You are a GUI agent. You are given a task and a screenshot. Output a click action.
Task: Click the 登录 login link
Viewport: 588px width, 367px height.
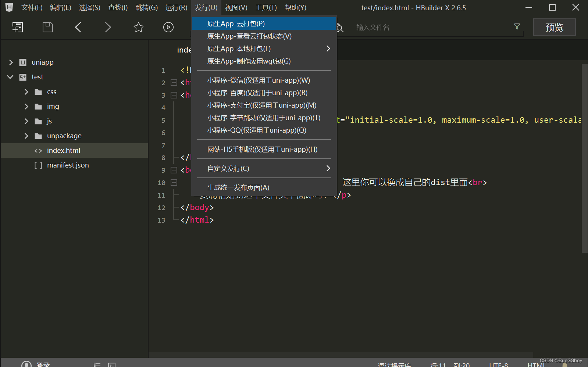pos(43,364)
